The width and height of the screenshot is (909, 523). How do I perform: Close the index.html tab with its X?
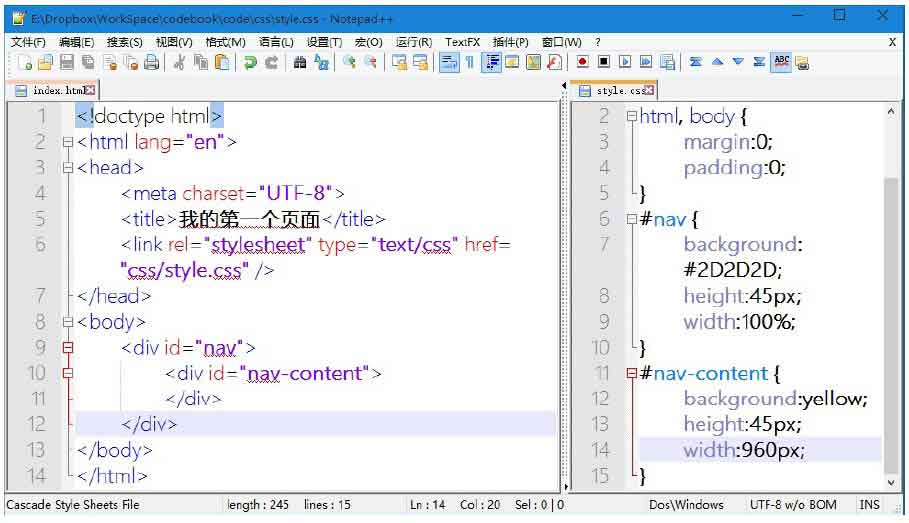pyautogui.click(x=90, y=90)
